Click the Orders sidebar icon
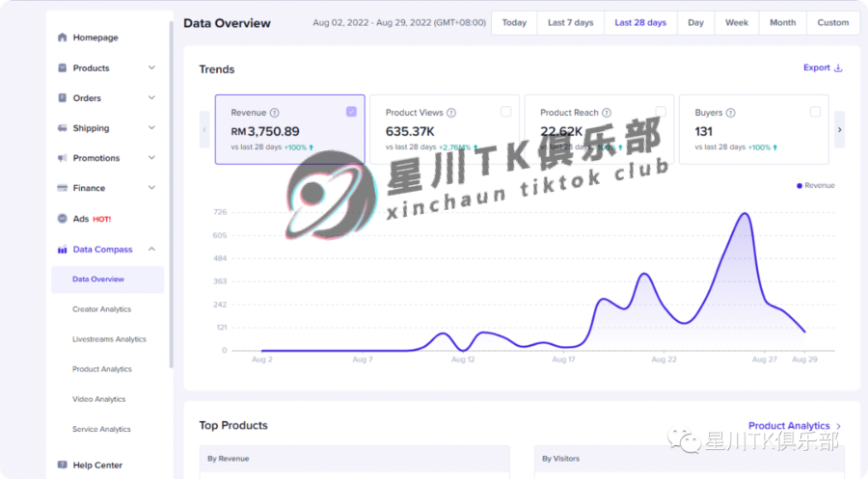This screenshot has width=868, height=479. 62,98
